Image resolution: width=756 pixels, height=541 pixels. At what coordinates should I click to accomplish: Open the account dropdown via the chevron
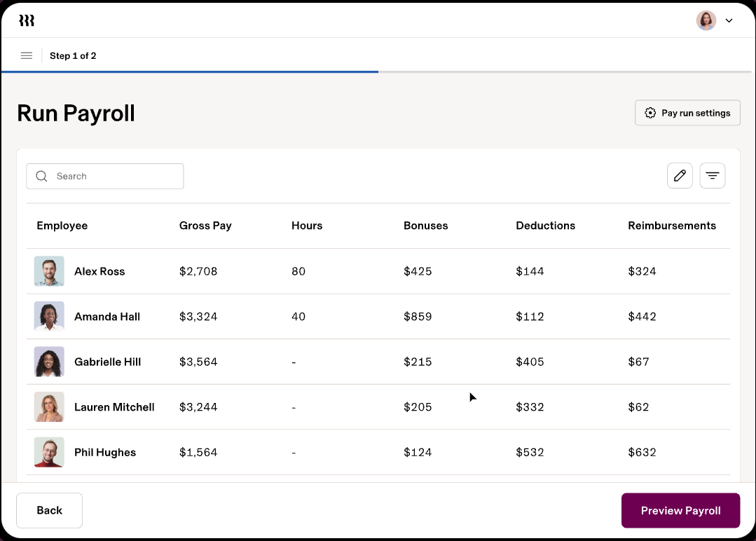pyautogui.click(x=729, y=20)
